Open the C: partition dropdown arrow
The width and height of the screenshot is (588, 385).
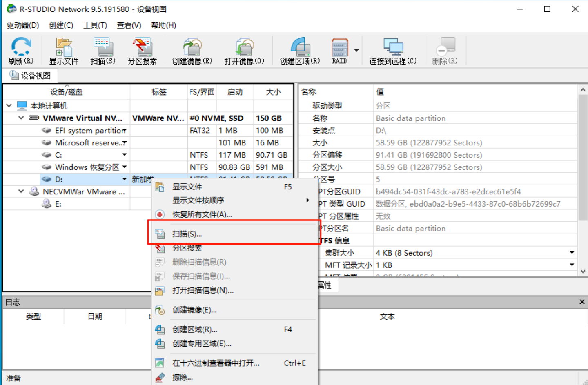tap(125, 155)
